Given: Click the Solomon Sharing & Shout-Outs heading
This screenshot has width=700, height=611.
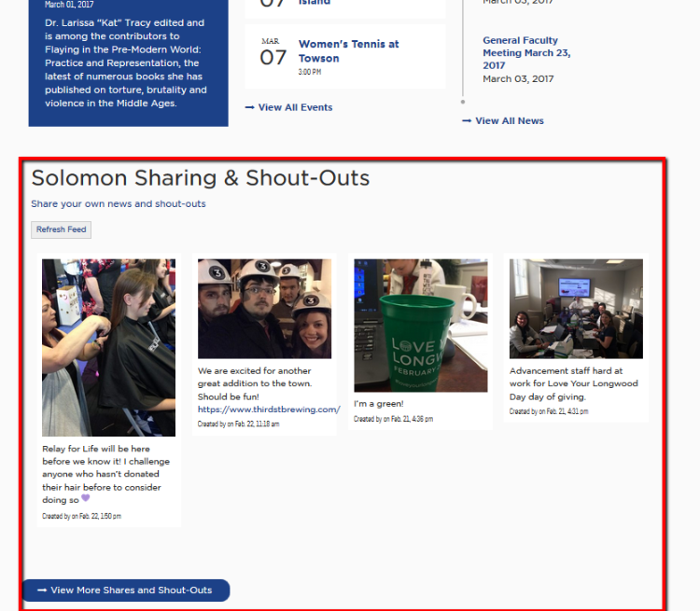Looking at the screenshot, I should pos(201,177).
